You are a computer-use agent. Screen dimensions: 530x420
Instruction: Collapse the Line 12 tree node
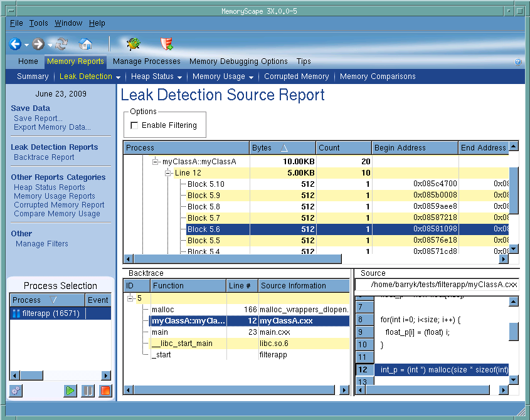[x=169, y=173]
